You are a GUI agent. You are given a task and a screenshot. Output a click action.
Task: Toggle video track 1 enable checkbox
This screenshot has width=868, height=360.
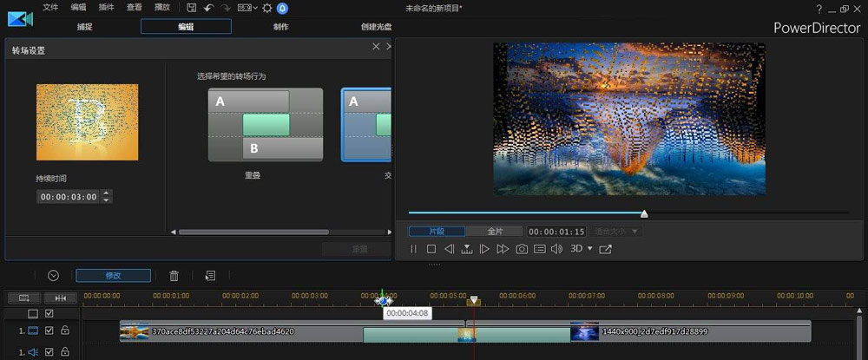pos(49,331)
